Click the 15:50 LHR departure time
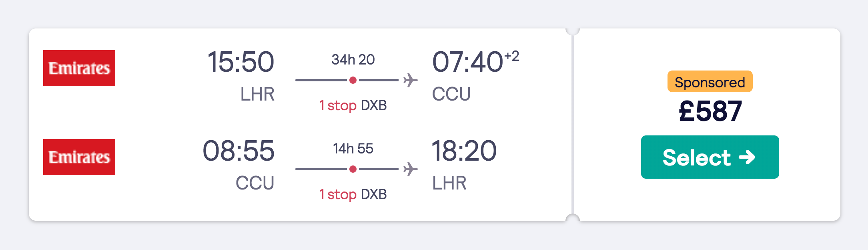 point(240,62)
